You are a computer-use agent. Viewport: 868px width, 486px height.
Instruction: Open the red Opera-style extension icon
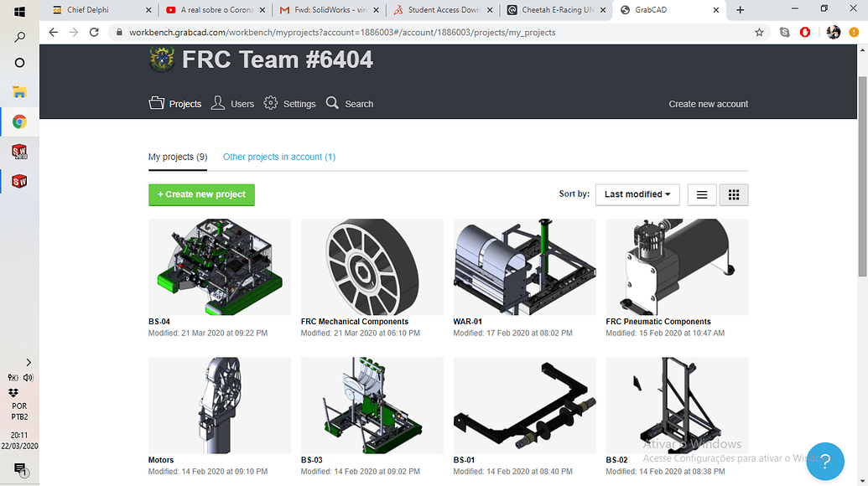click(805, 32)
